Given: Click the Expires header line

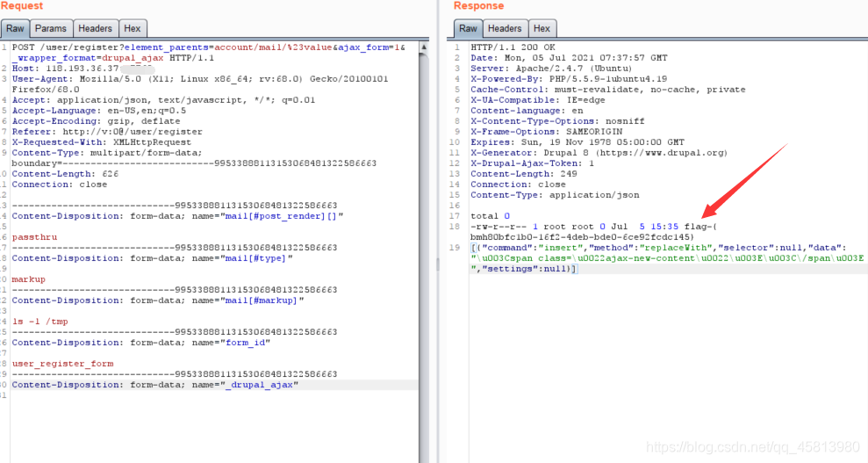Looking at the screenshot, I should coord(577,141).
